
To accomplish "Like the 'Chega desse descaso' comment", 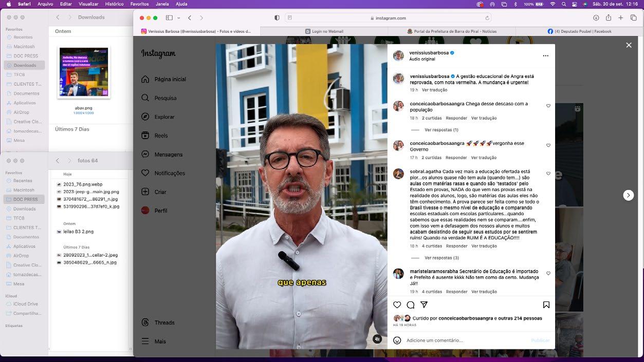I will (x=548, y=106).
